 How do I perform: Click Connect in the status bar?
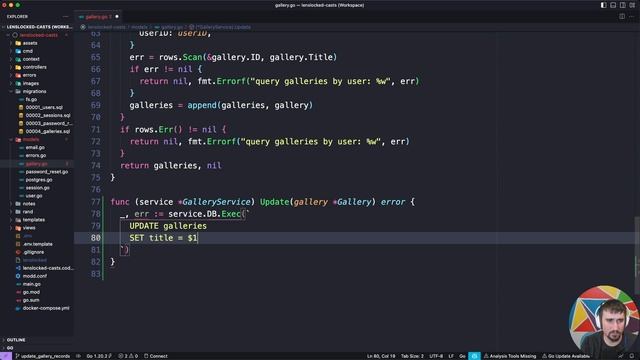point(156,356)
